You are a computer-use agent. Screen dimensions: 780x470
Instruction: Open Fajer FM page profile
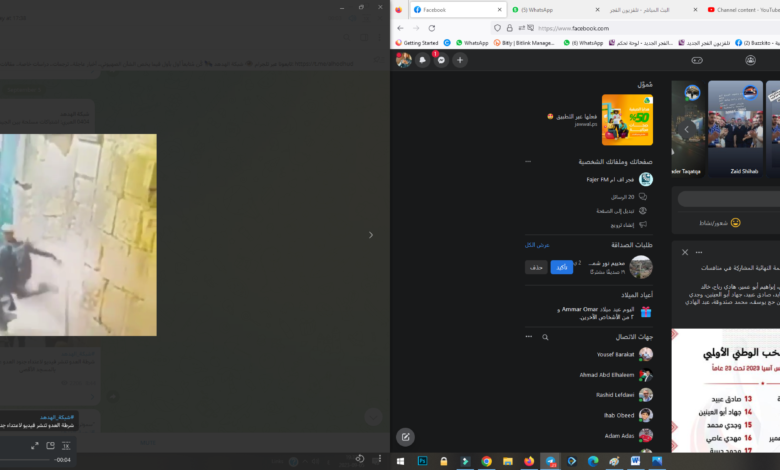(x=619, y=179)
